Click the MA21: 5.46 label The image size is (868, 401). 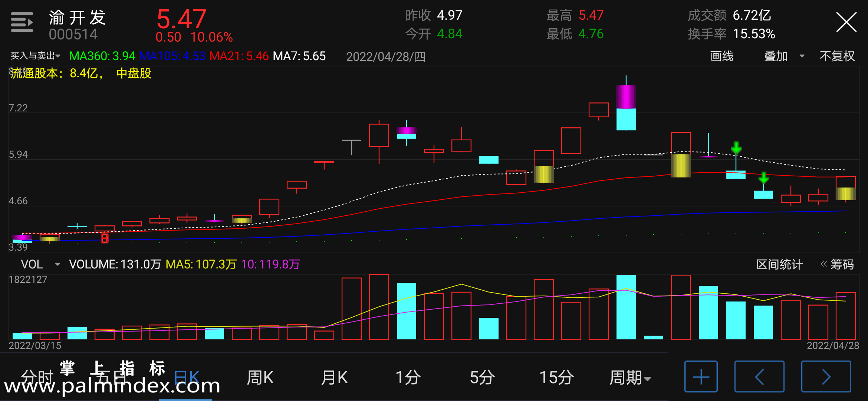pyautogui.click(x=239, y=56)
